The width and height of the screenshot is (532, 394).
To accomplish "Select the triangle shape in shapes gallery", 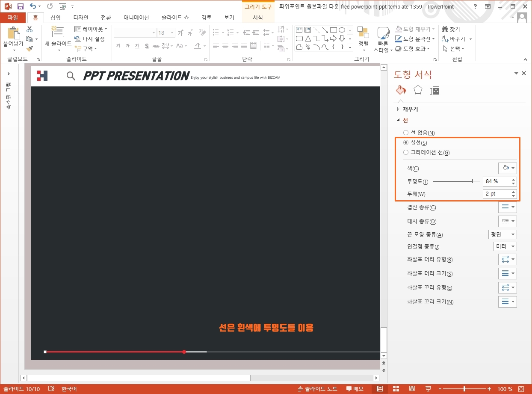I will point(308,39).
